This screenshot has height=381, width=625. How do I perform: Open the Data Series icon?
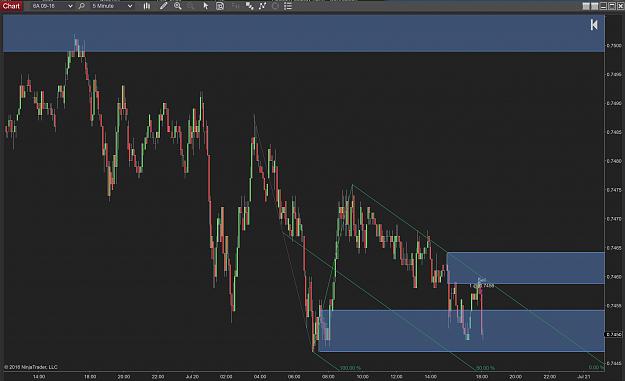tap(250, 6)
